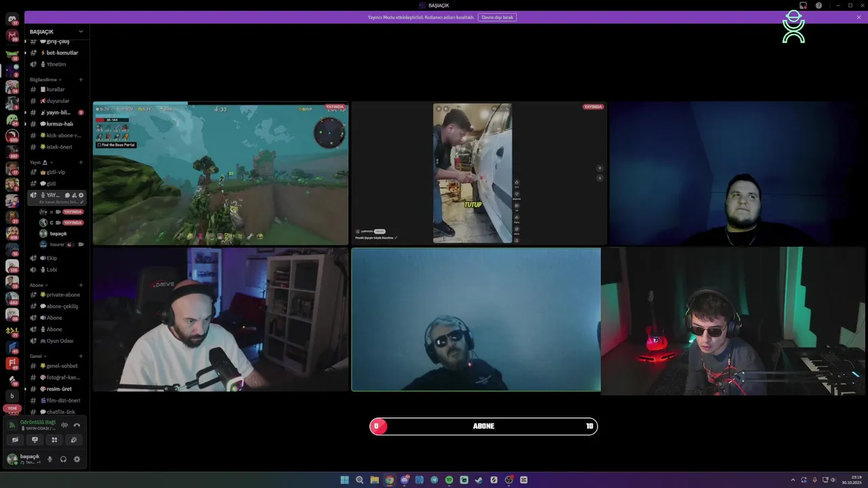Screen dimensions: 868x488
Task: Share your screen icon
Action: [x=35, y=440]
